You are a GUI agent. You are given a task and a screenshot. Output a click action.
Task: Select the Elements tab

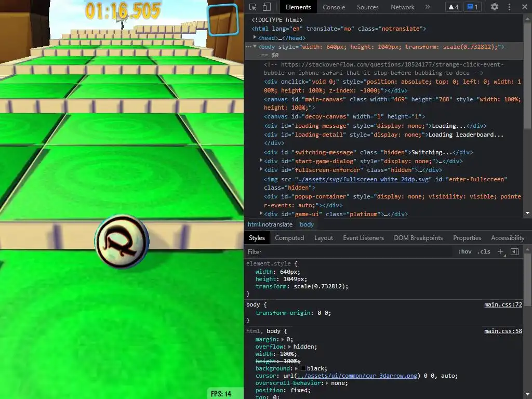[298, 7]
